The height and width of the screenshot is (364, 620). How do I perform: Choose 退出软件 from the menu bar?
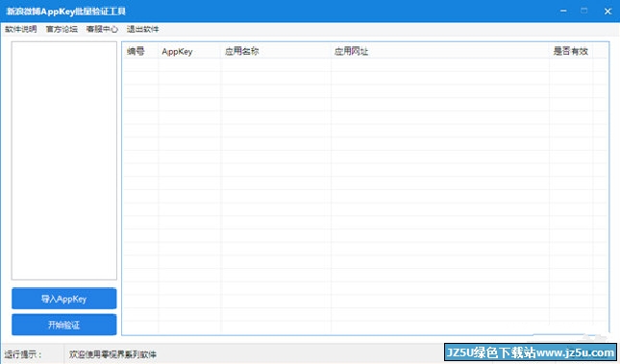tap(142, 29)
